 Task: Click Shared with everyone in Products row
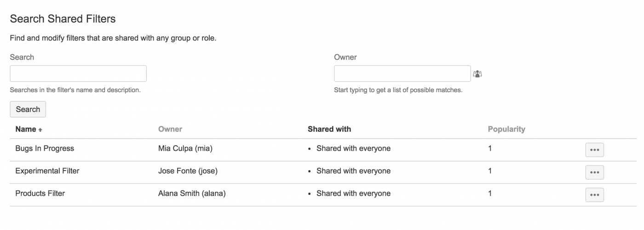pyautogui.click(x=353, y=194)
